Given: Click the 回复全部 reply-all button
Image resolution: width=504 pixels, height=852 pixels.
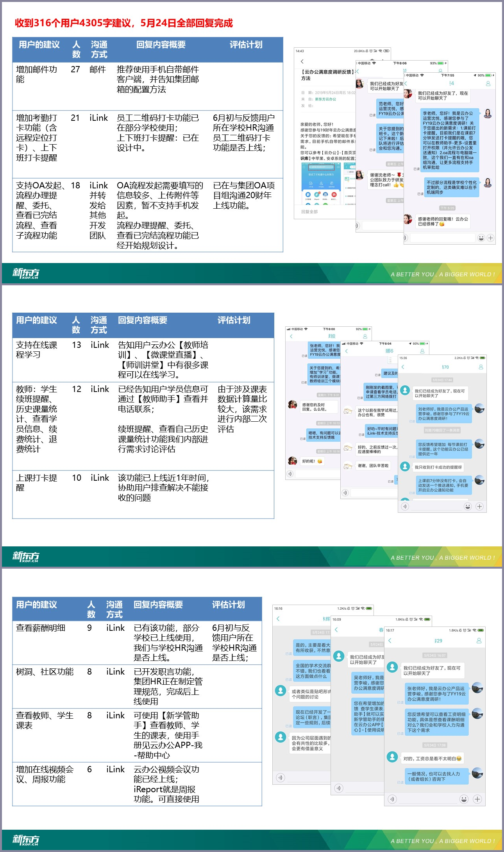Looking at the screenshot, I should tap(309, 212).
